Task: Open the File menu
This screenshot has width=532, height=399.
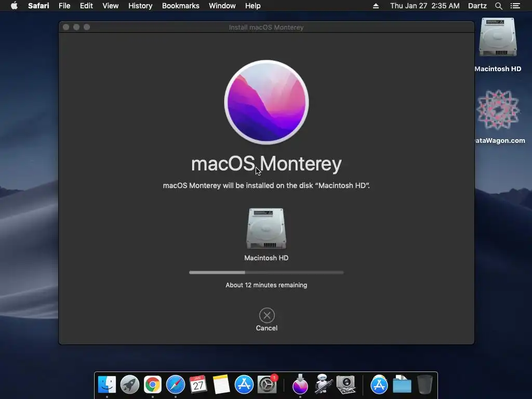Action: 64,6
